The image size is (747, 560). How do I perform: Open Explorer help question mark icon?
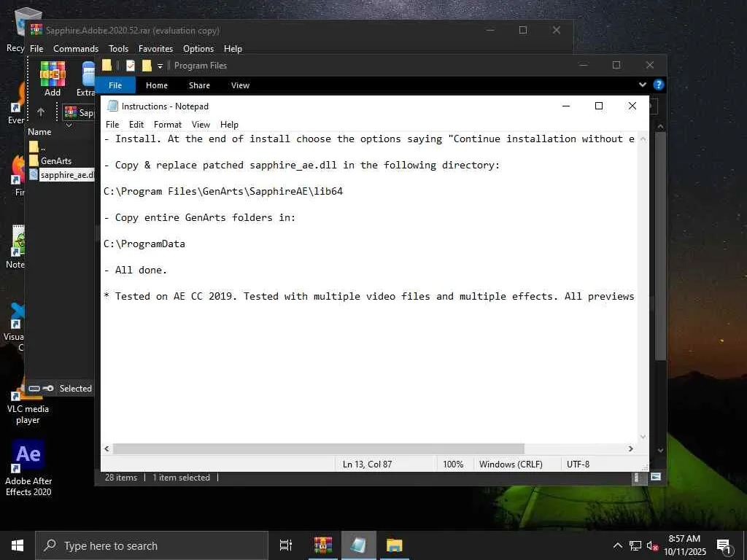click(x=659, y=85)
